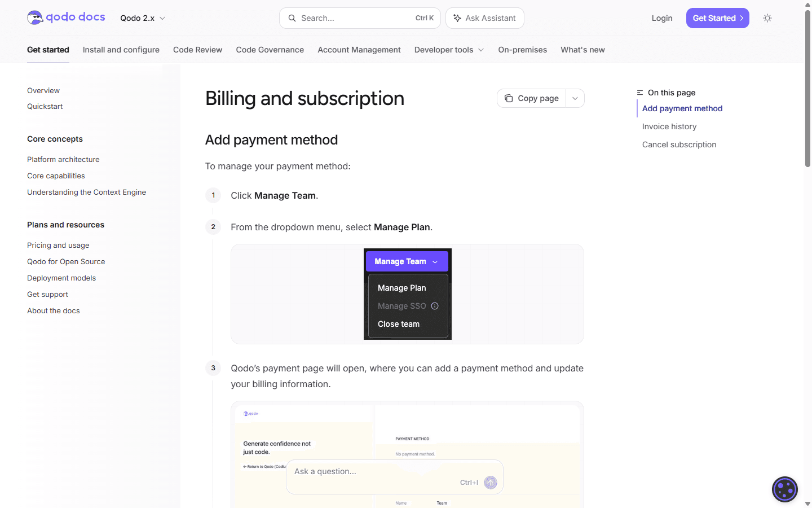Screen dimensions: 812x508
Task: Go to the Account Management tab
Action: 359,50
